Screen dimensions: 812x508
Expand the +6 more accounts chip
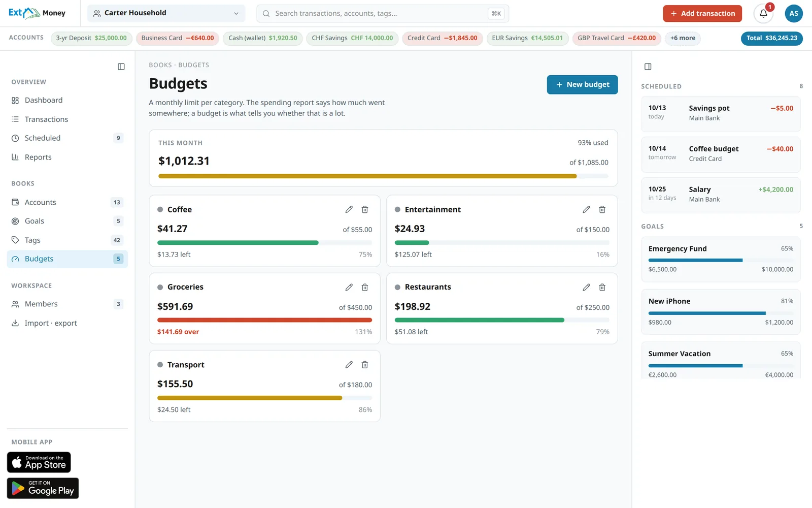point(683,38)
